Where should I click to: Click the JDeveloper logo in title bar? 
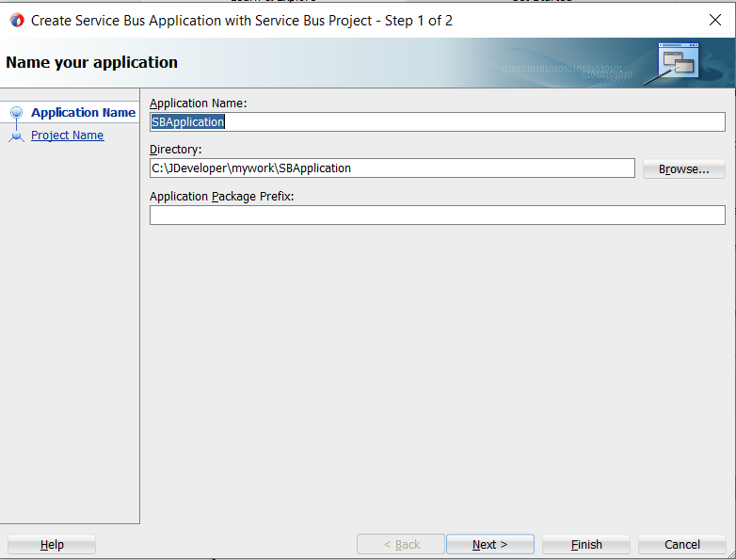[16, 20]
